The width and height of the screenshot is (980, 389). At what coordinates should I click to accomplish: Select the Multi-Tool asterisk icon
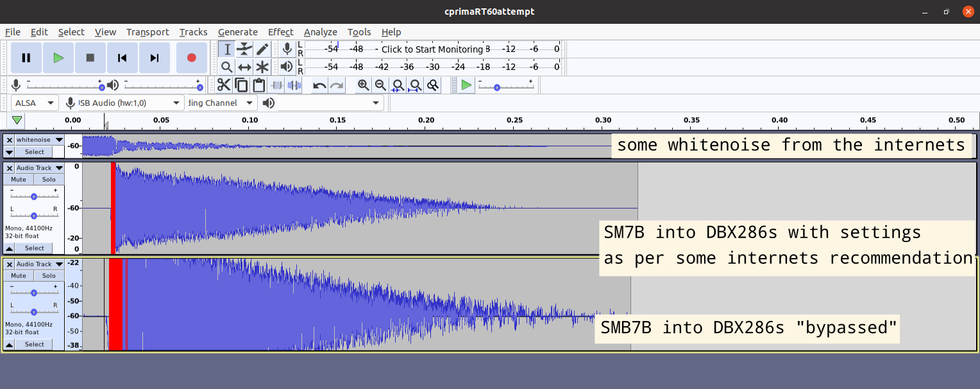point(262,67)
